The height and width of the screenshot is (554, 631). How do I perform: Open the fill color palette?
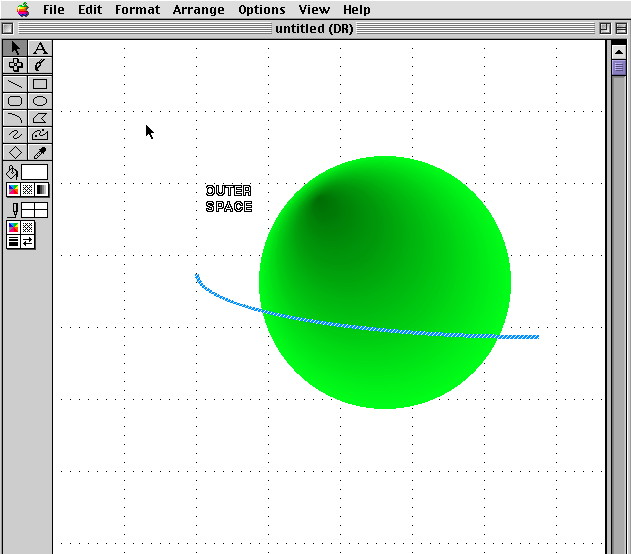tap(13, 189)
